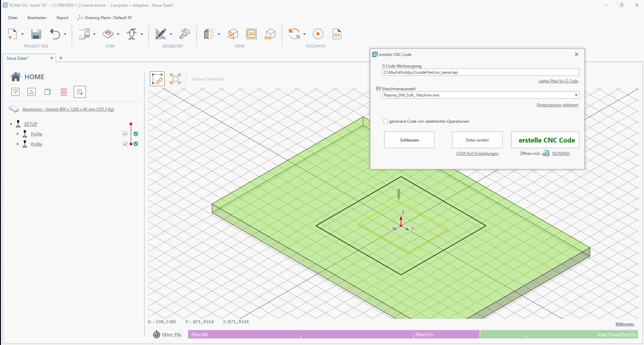Switch to ISO view icon
Viewport: 644px width, 345px height.
[x=270, y=34]
